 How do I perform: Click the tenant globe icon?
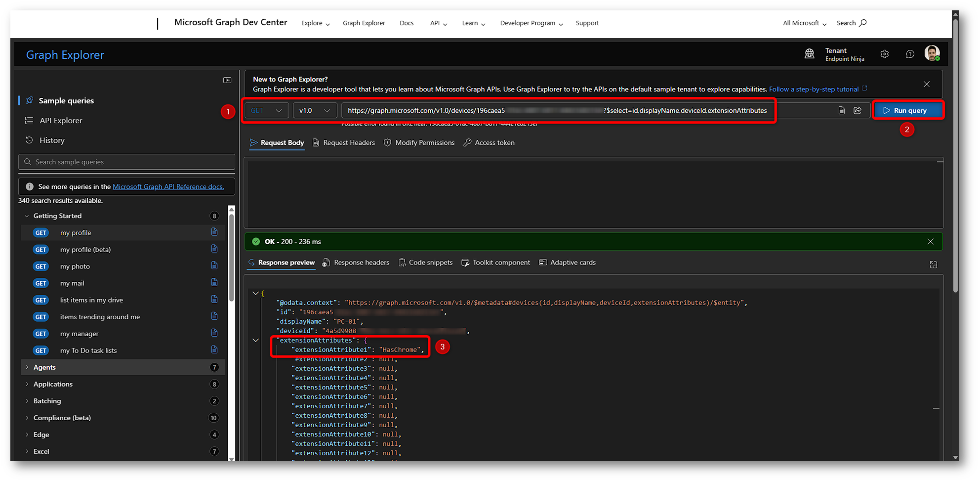click(x=809, y=54)
